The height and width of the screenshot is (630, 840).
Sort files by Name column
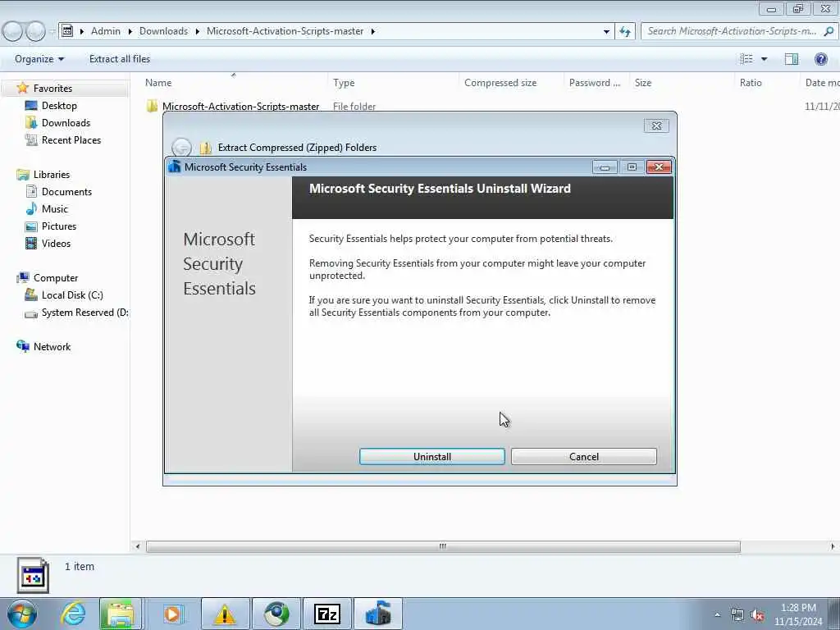click(158, 83)
